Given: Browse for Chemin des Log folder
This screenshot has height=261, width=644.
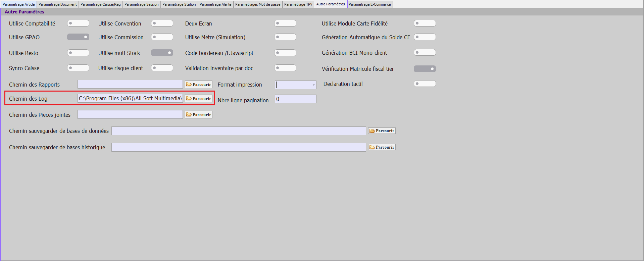Looking at the screenshot, I should point(199,99).
